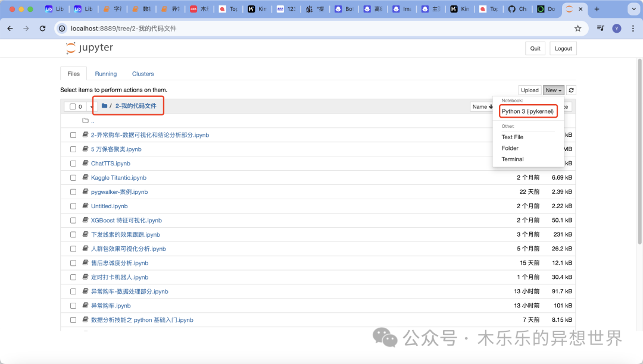Open a new browser tab with plus icon
Screen dimensions: 643x364
coord(597,9)
